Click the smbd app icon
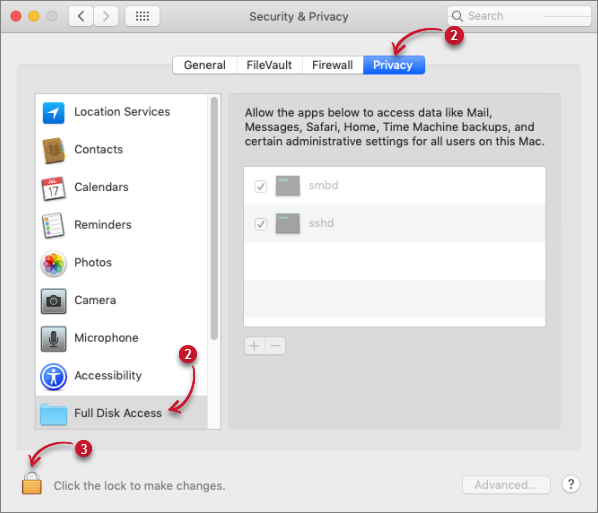The width and height of the screenshot is (598, 513). click(288, 186)
